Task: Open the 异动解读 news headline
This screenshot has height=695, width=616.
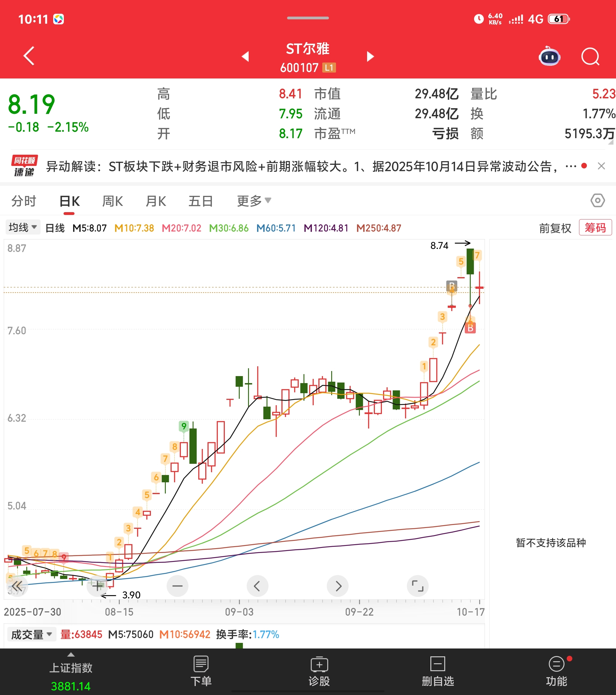Action: (x=299, y=167)
